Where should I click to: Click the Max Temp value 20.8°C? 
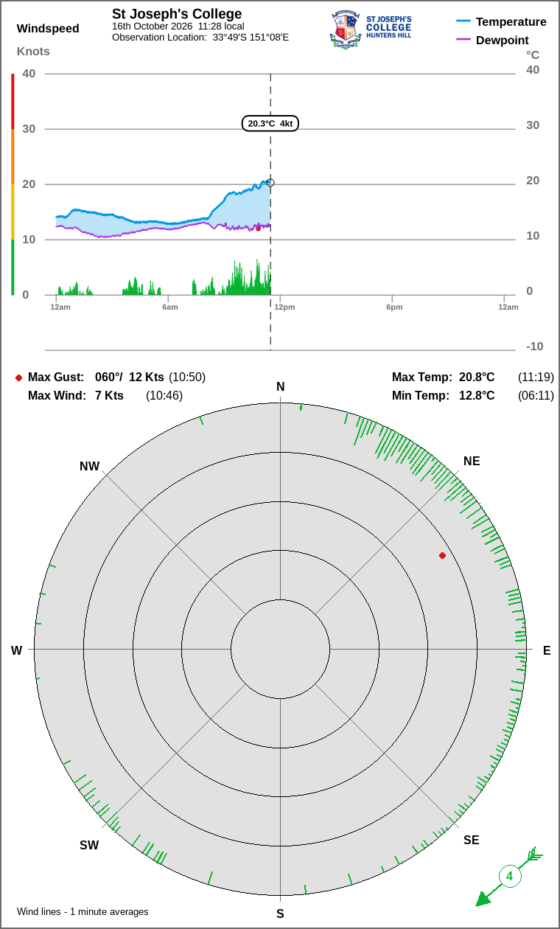click(x=477, y=377)
